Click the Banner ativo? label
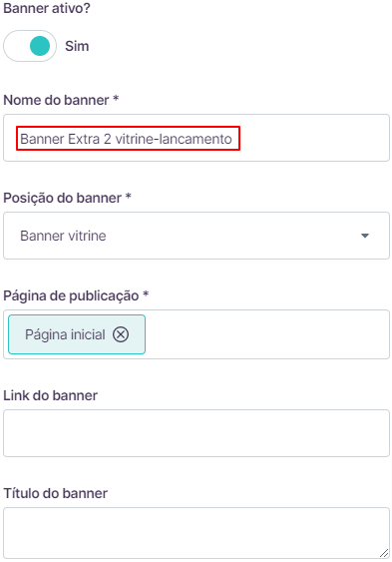Screen dimensions: 392x562 point(47,8)
